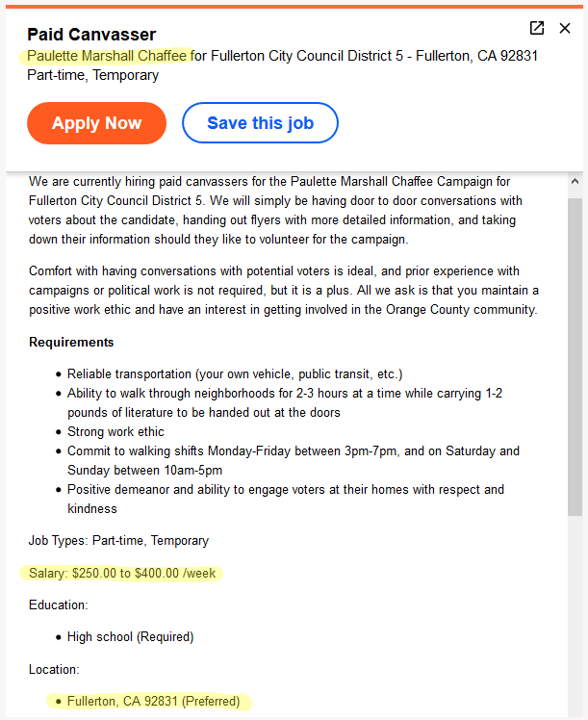Click the scrollbar up arrow

pos(575,181)
